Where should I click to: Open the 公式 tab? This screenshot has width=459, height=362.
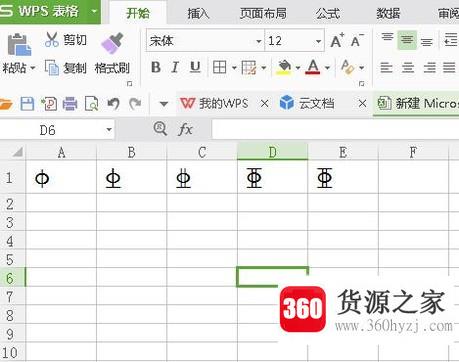click(328, 13)
